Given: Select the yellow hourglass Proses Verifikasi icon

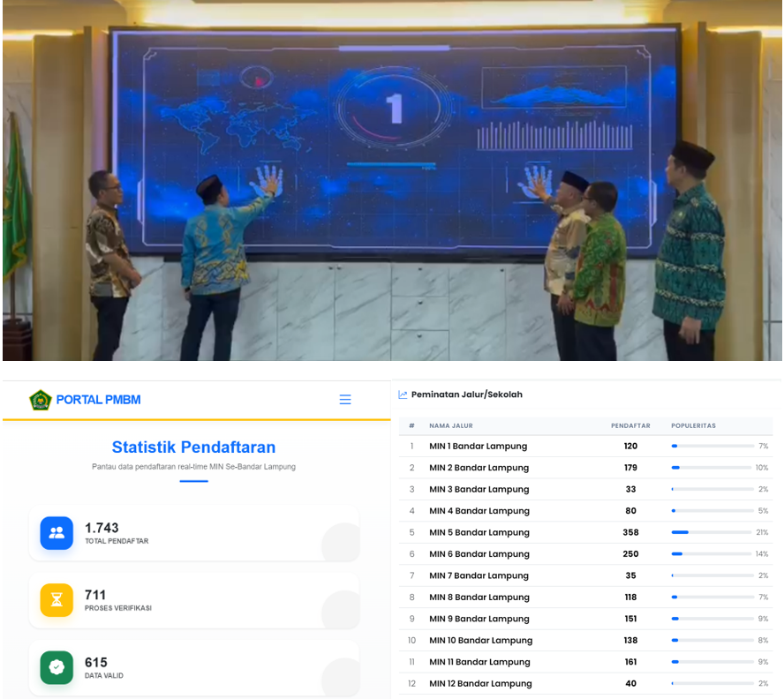Looking at the screenshot, I should (56, 599).
